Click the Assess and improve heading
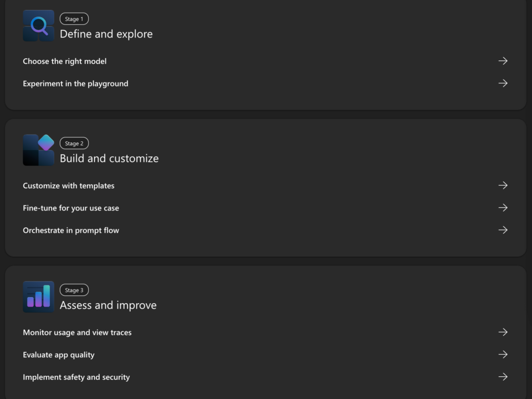The height and width of the screenshot is (399, 532). pos(108,305)
